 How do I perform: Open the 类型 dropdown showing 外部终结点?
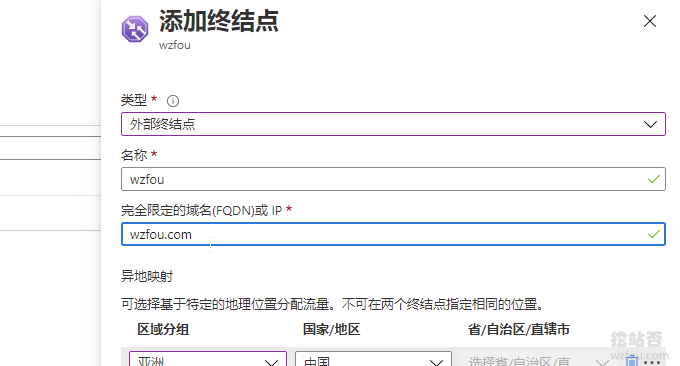393,124
